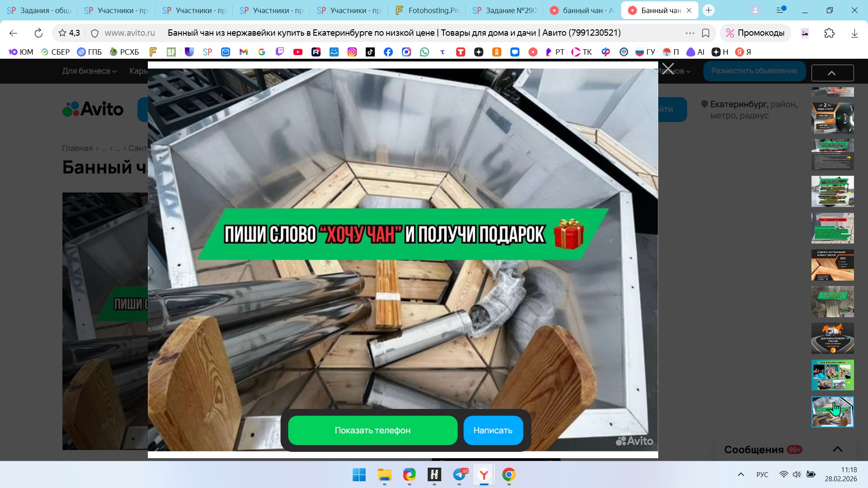Image resolution: width=868 pixels, height=488 pixels.
Task: Open Telegram from the Windows taskbar
Action: (x=459, y=474)
